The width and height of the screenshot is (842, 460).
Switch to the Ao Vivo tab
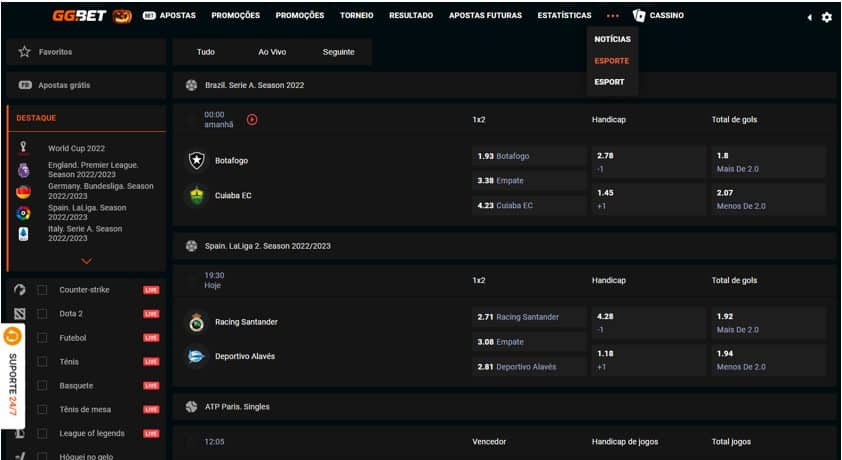[271, 52]
